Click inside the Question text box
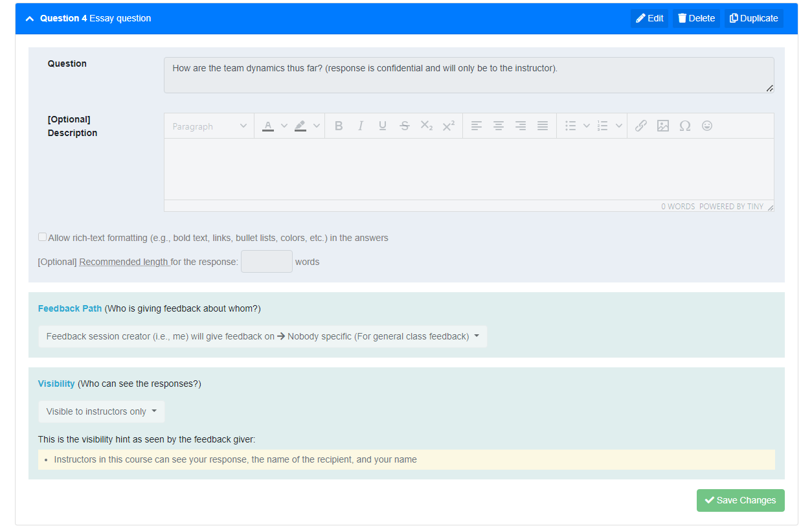 469,75
